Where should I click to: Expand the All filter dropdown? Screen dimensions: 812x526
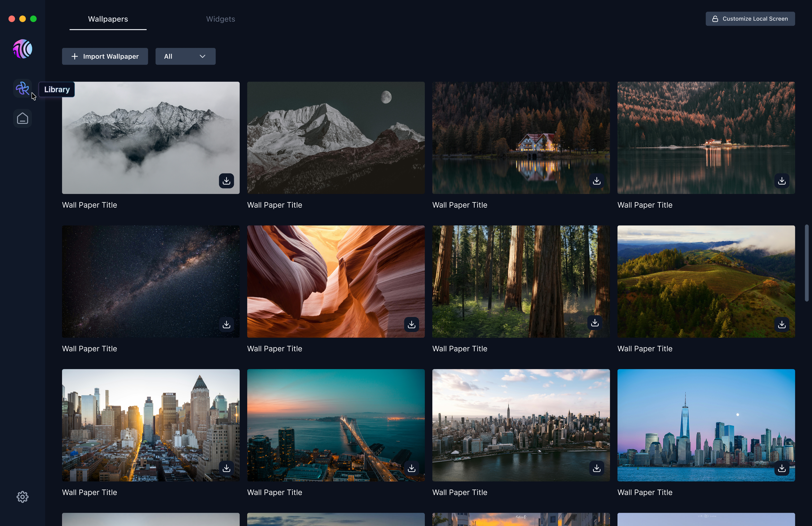tap(185, 56)
